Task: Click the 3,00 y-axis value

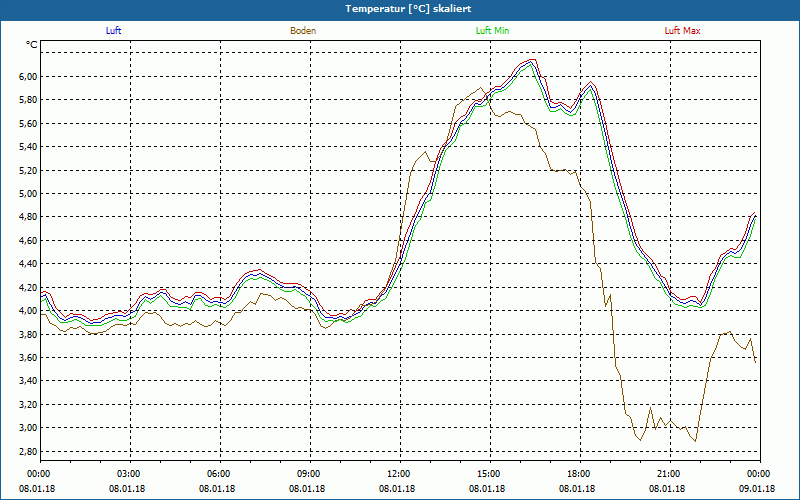Action: [x=29, y=428]
